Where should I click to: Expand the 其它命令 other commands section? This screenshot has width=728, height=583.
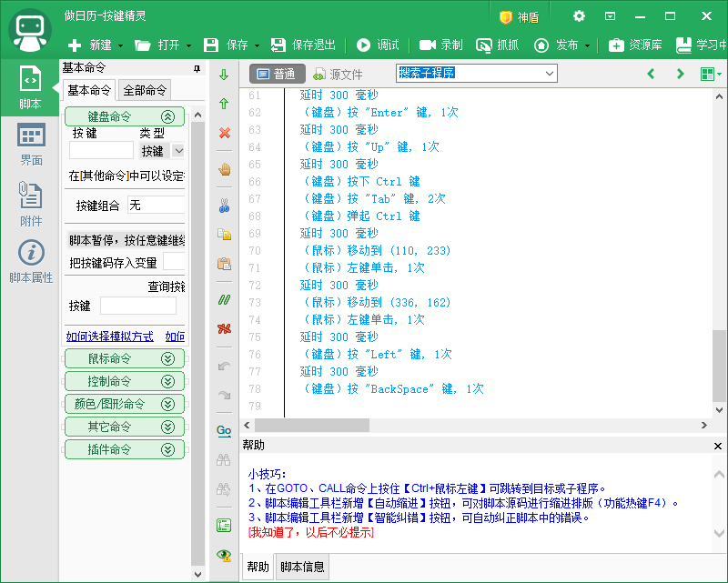pos(125,427)
